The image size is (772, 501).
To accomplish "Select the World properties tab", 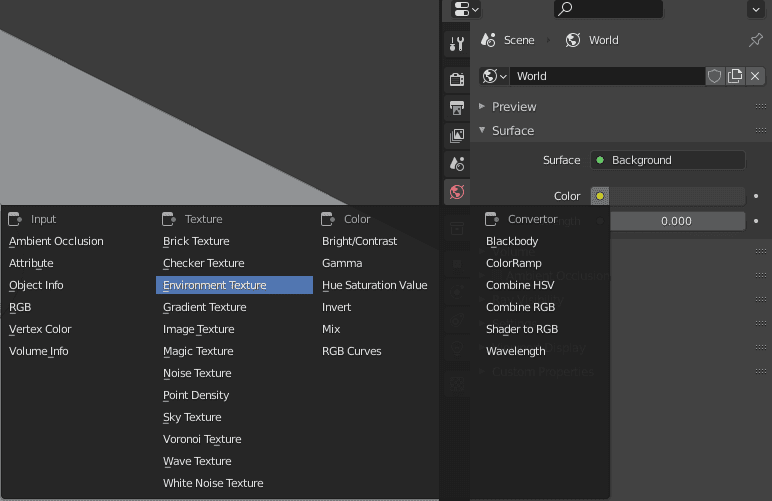I will (x=457, y=192).
